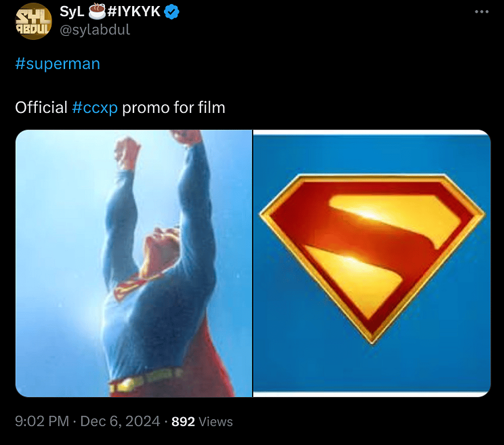Screen dimensions: 504x445
Task: Click the coffee cup emoji in the username
Action: (96, 11)
